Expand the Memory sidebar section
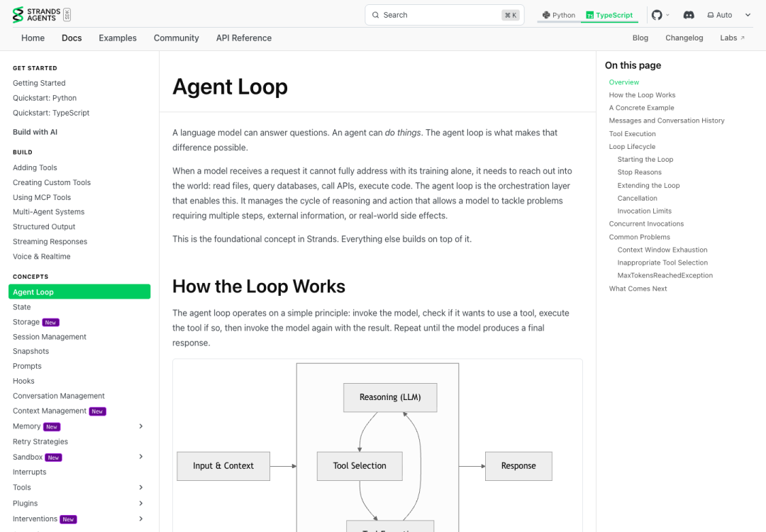 140,426
